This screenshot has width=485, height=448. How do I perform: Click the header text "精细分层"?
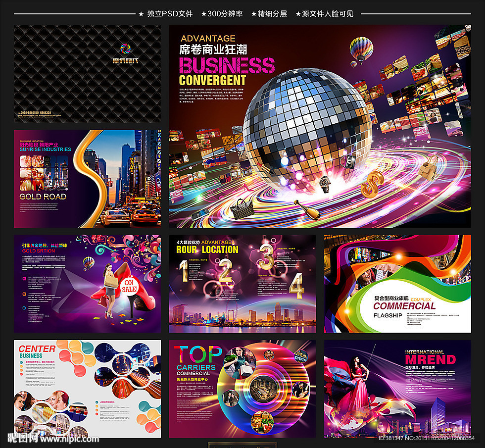(x=272, y=14)
